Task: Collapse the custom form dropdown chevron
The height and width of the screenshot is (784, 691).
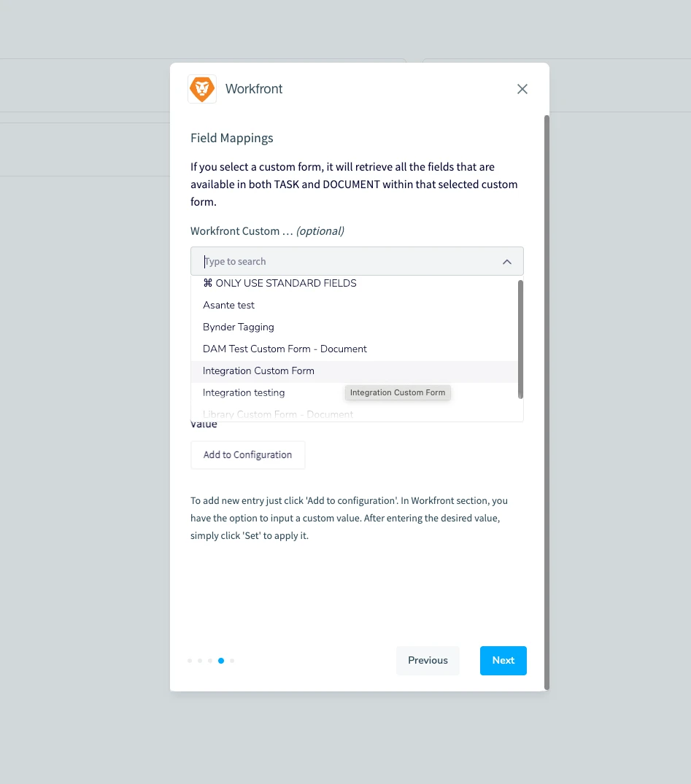Action: click(507, 262)
